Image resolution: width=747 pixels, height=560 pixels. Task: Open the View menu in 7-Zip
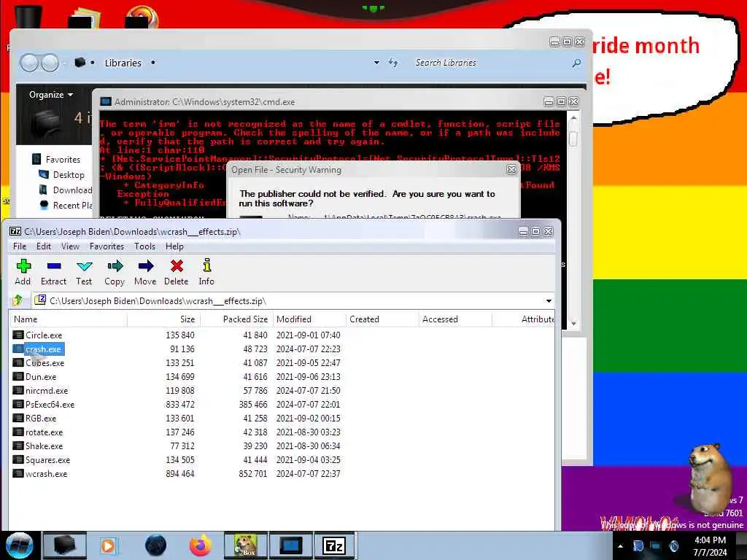tap(71, 246)
